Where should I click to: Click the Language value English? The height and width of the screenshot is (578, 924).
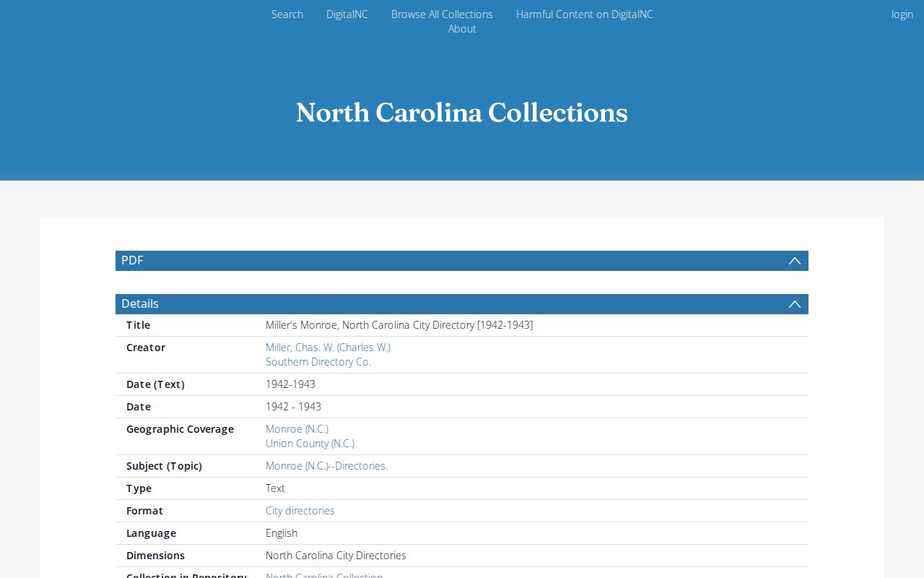coord(282,533)
